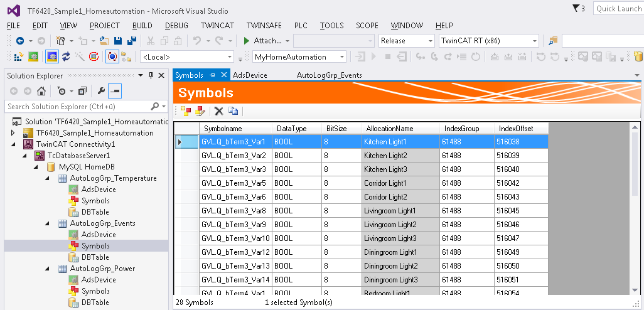Click the green Start play icon
The width and height of the screenshot is (644, 310).
click(247, 41)
